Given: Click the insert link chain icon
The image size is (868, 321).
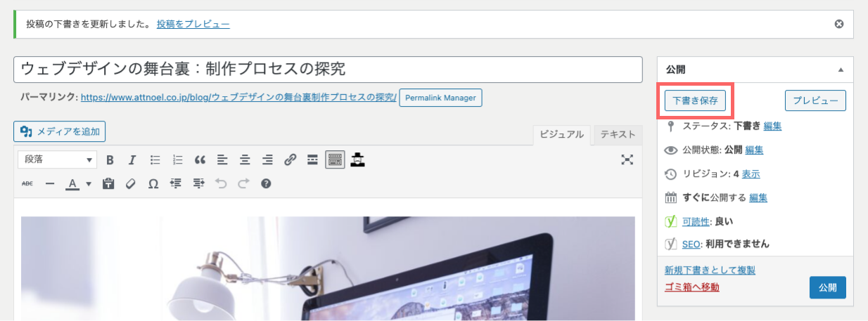Looking at the screenshot, I should (x=290, y=160).
